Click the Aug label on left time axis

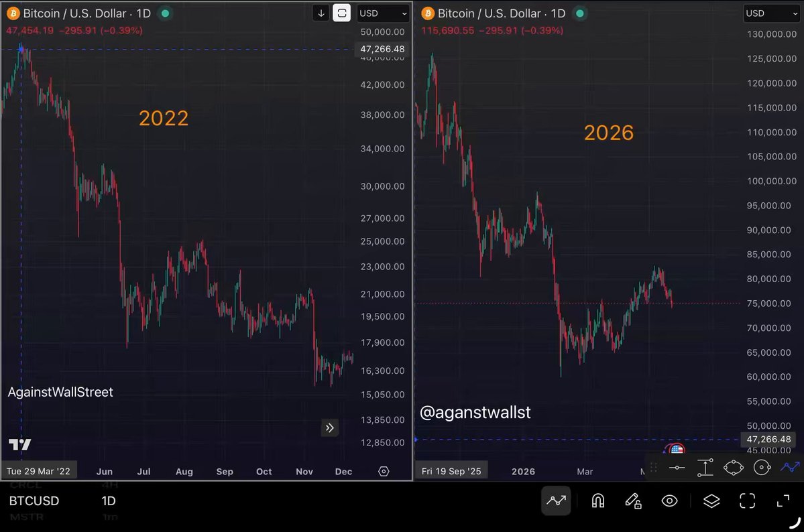pyautogui.click(x=184, y=472)
